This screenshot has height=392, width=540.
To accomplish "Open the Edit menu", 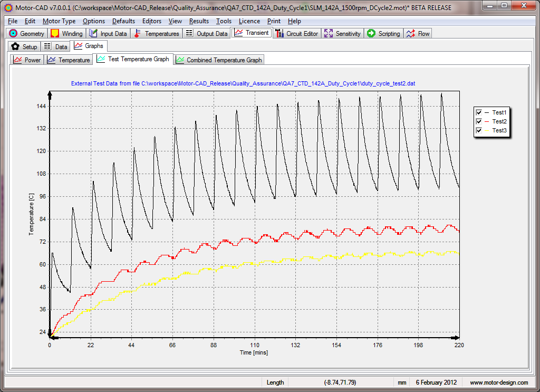I will point(30,21).
